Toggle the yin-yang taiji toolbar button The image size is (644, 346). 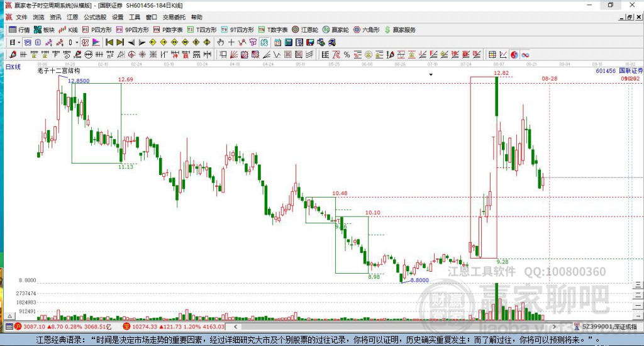pos(514,55)
